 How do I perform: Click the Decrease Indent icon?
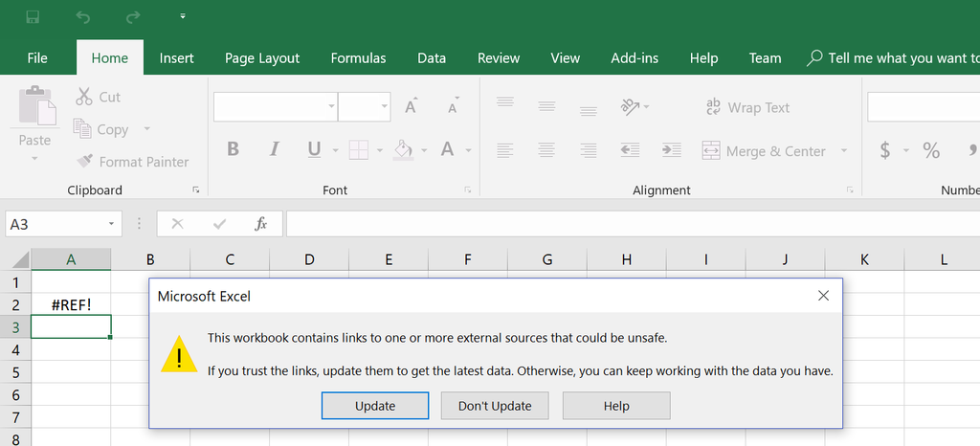tap(630, 150)
